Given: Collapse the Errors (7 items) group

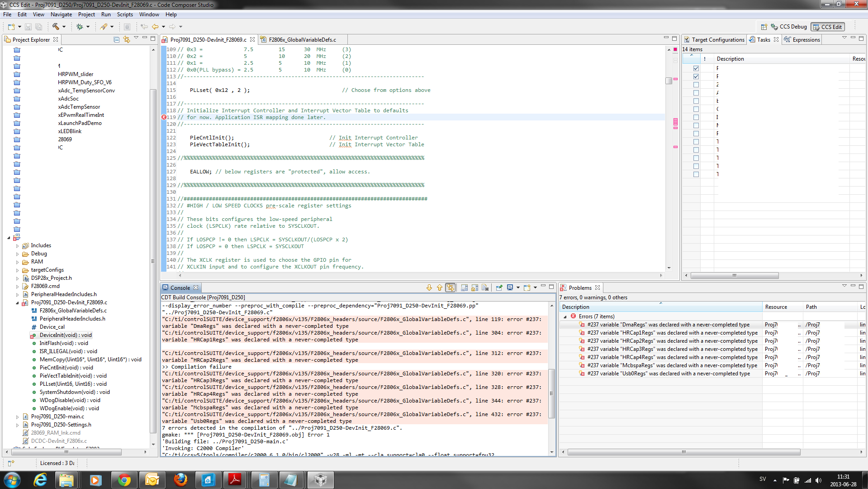Looking at the screenshot, I should [565, 317].
